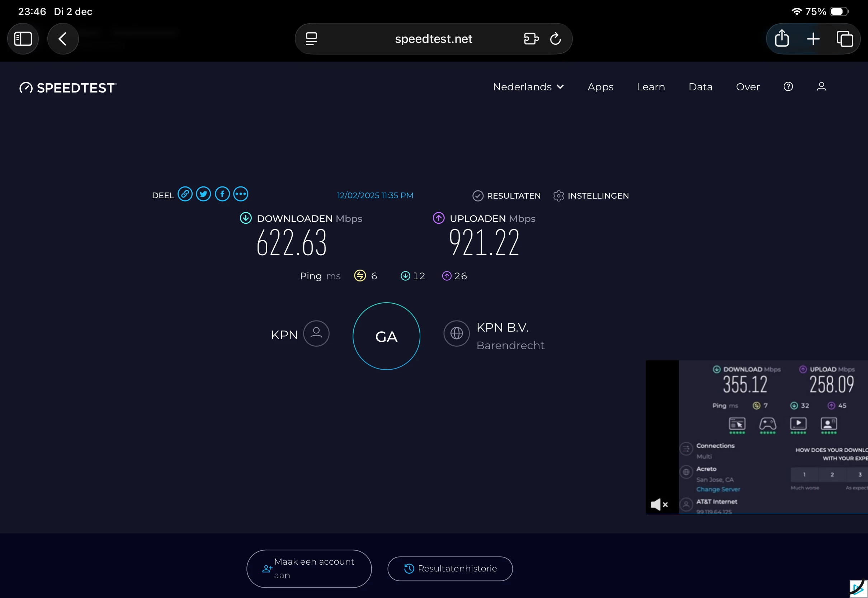The image size is (868, 598).
Task: Unmute the video overlay speaker icon
Action: [659, 504]
